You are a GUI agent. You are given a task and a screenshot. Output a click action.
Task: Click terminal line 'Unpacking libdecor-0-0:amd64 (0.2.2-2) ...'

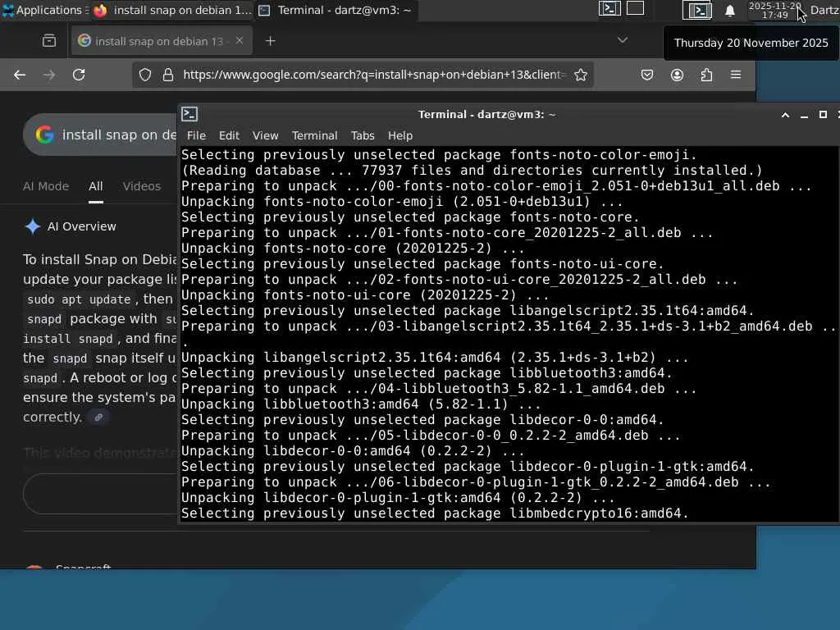[353, 450]
